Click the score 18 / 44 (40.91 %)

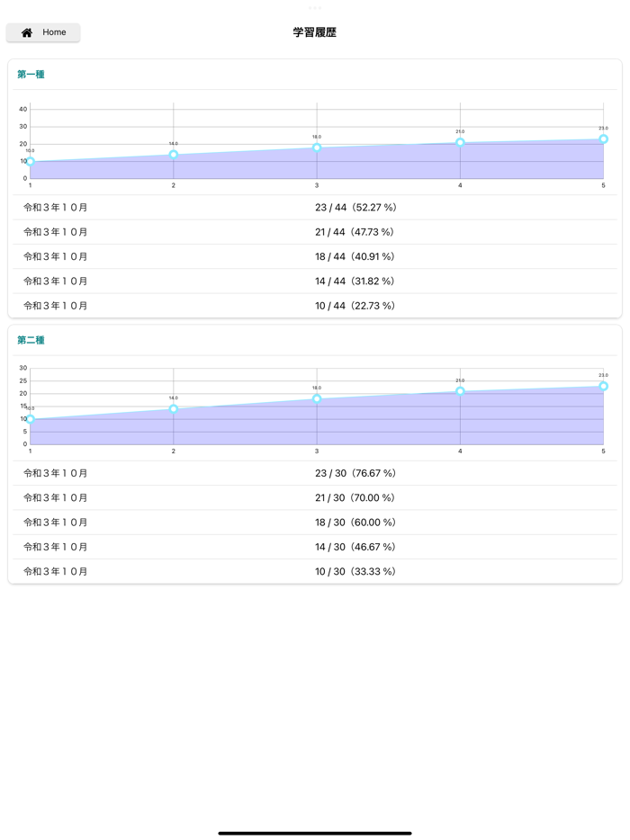[x=355, y=256]
